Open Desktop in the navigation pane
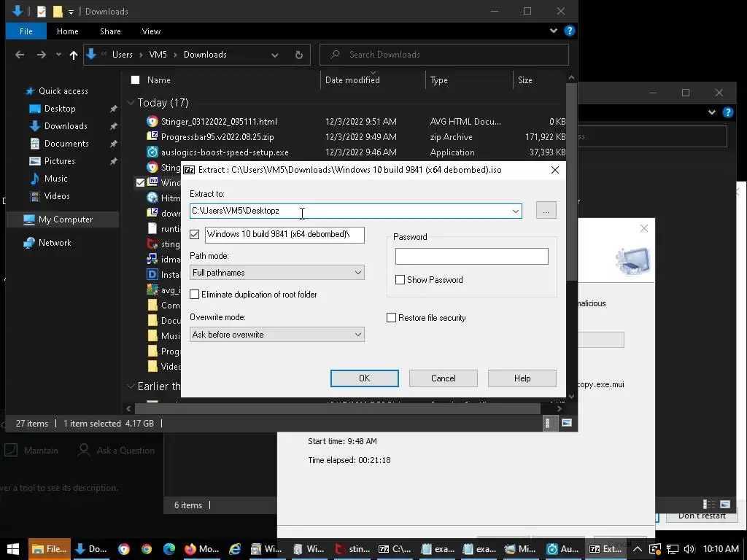Screen dimensions: 747x560 point(60,109)
